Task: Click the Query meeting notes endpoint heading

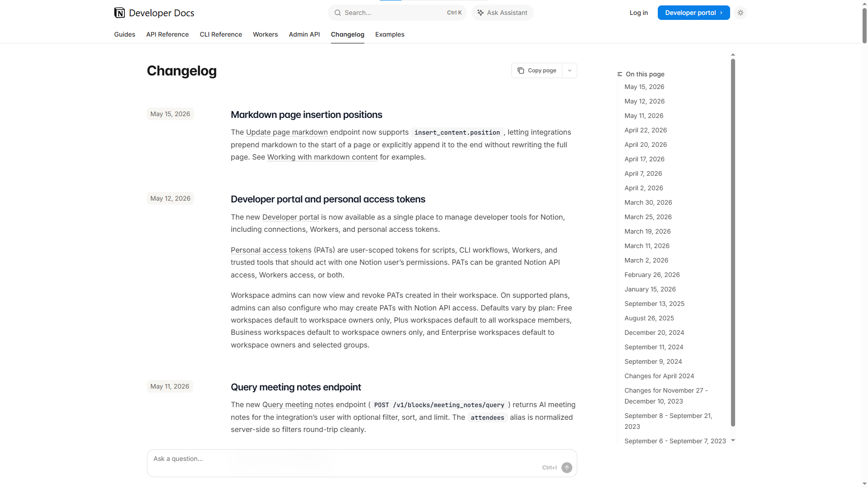Action: point(296,387)
